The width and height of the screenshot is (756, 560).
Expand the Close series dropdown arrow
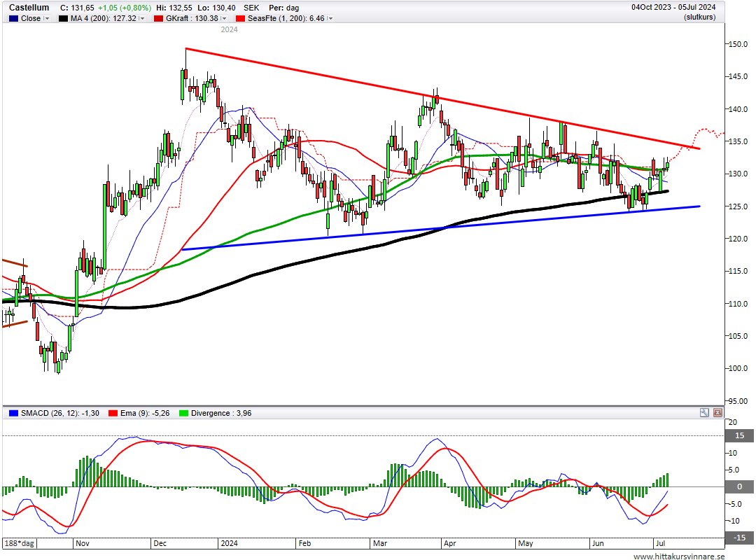tap(47, 18)
